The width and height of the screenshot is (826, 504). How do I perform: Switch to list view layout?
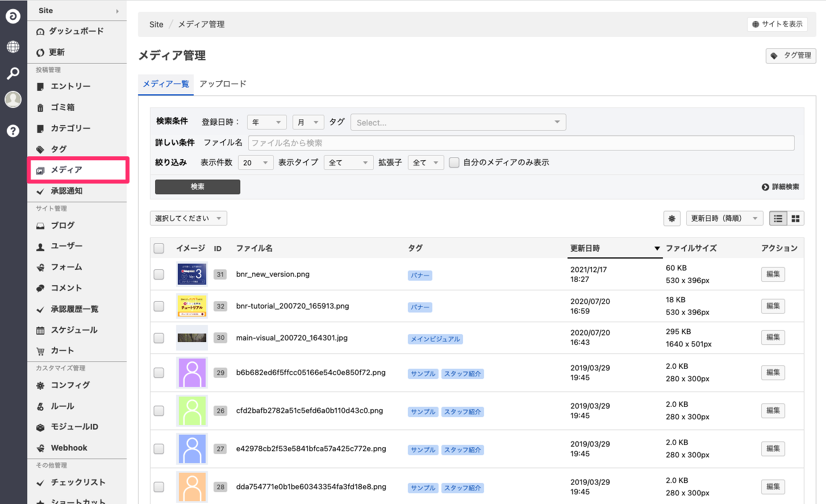pos(778,218)
